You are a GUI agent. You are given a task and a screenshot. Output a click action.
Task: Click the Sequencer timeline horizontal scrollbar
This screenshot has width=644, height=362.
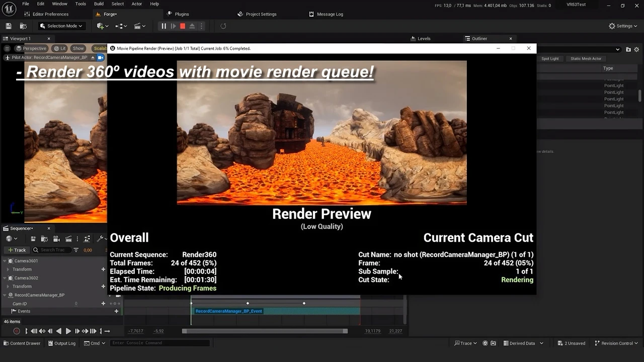pos(265,331)
